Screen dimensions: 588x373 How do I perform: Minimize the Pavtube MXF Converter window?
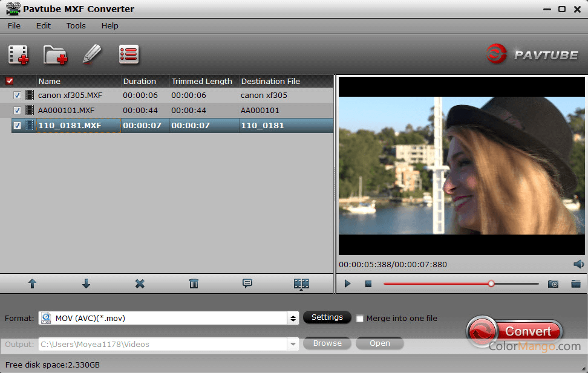coord(547,9)
